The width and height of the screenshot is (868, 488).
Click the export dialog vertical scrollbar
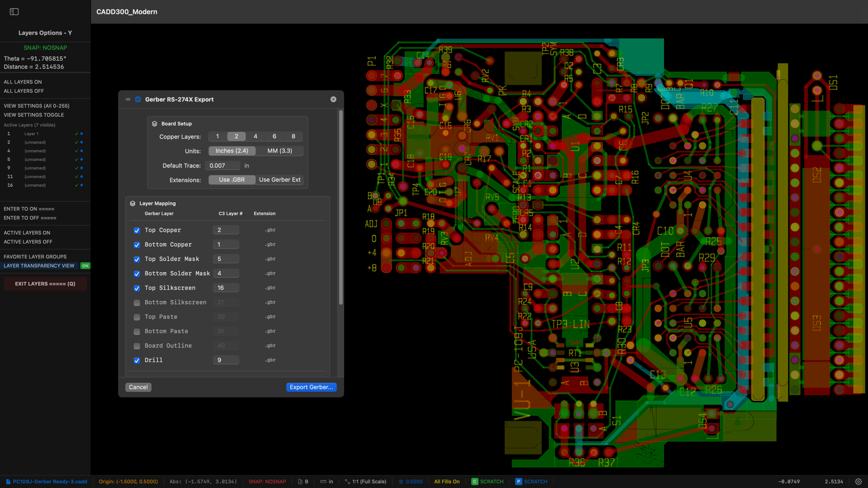click(x=341, y=208)
